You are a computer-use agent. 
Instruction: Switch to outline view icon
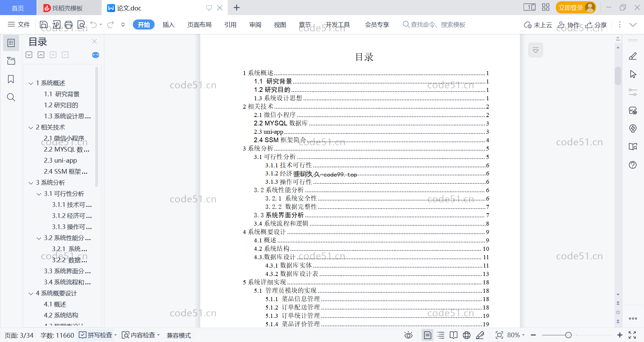[x=441, y=335]
